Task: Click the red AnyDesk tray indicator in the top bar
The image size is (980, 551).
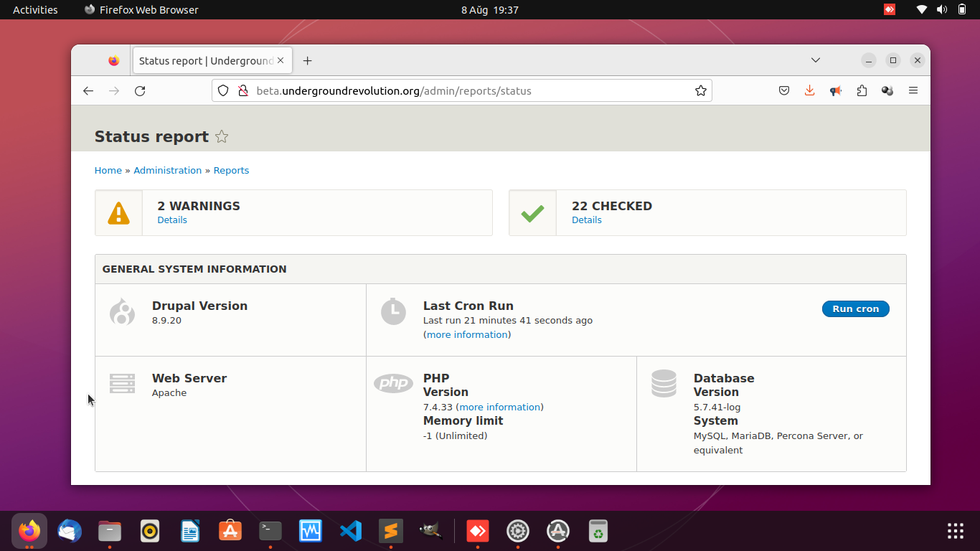Action: pos(890,10)
